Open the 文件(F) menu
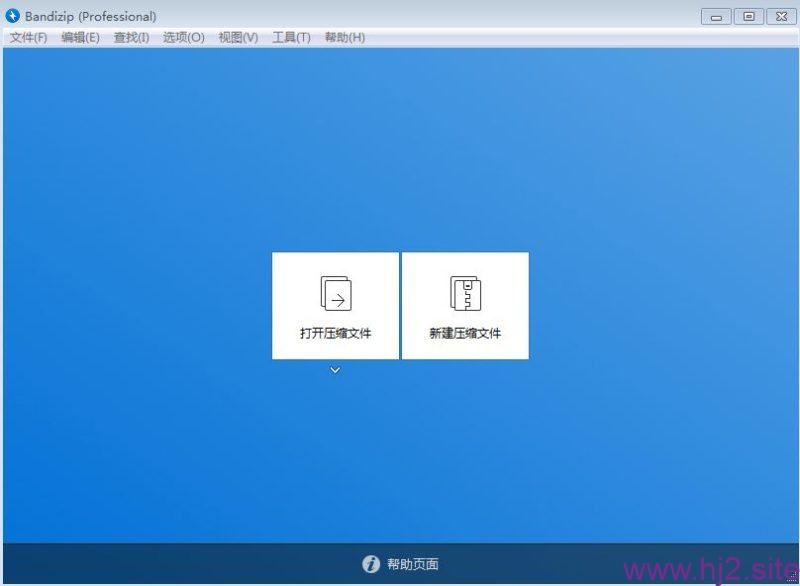This screenshot has height=586, width=800. coord(29,38)
